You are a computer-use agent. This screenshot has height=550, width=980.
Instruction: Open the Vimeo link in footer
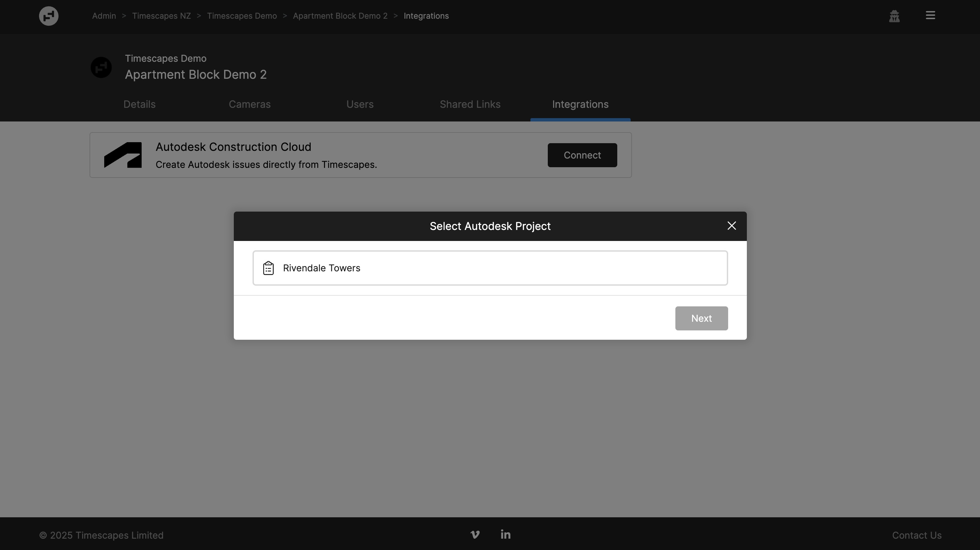point(475,535)
